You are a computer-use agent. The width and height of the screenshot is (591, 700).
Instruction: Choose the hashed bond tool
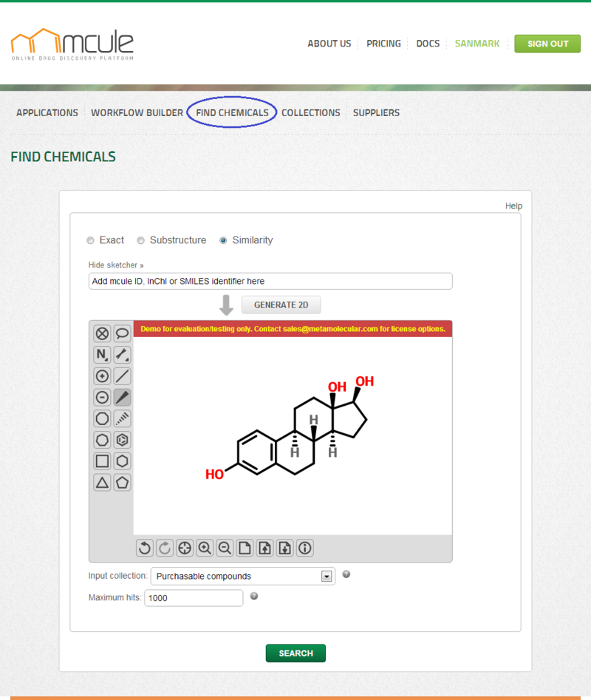tap(123, 419)
